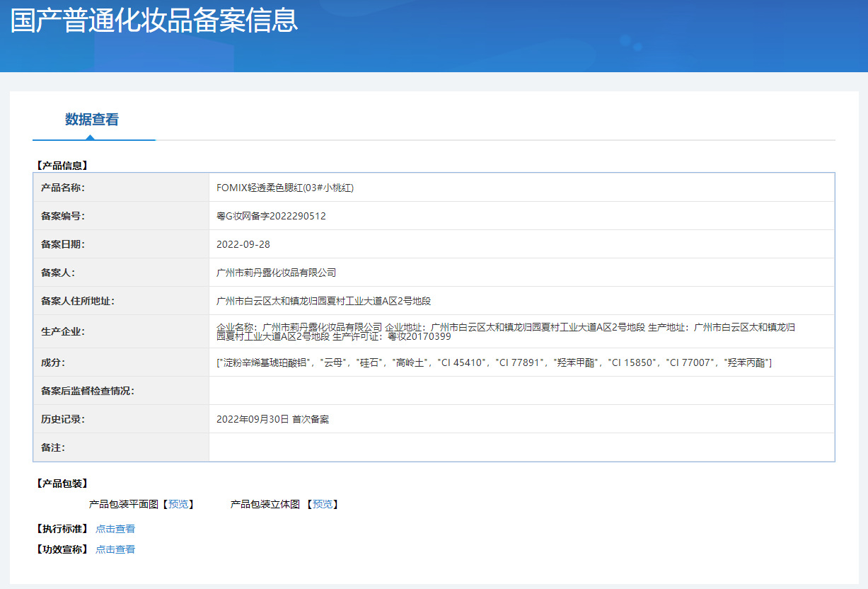This screenshot has height=589, width=868.
Task: Preview the 产品包装平面图 image
Action: [x=178, y=504]
